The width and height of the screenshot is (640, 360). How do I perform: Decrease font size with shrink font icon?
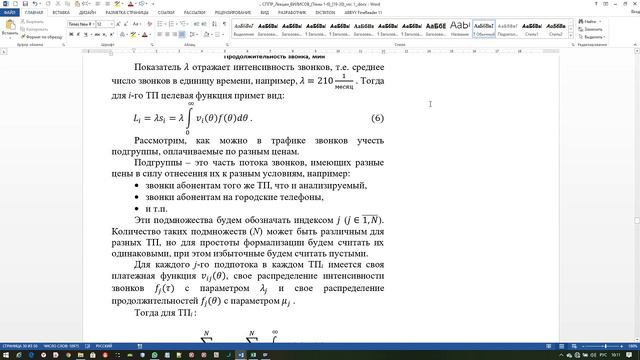click(x=126, y=24)
